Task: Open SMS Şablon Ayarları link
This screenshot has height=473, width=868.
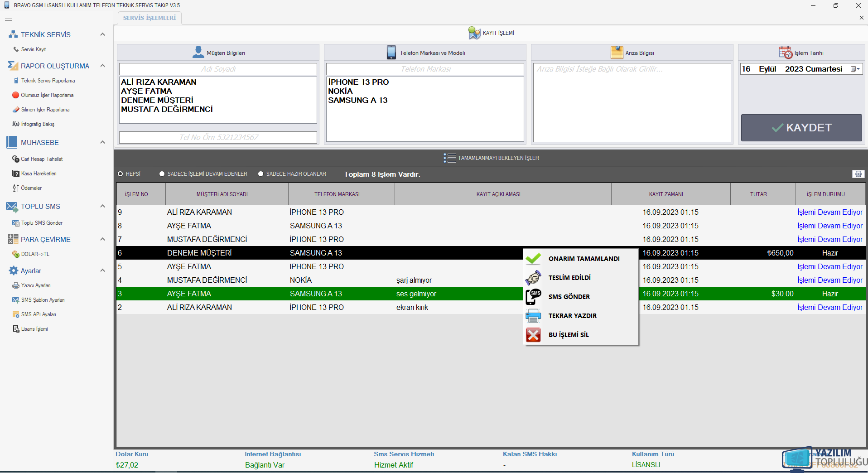Action: (43, 300)
